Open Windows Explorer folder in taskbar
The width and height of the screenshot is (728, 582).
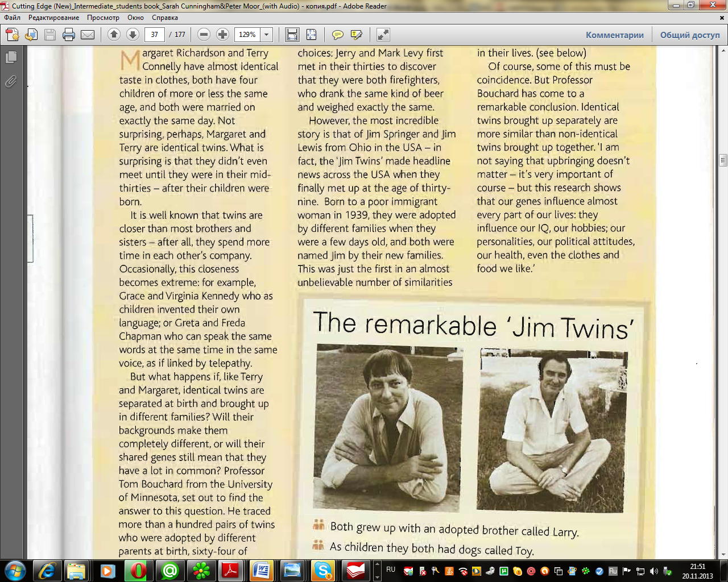tap(76, 571)
